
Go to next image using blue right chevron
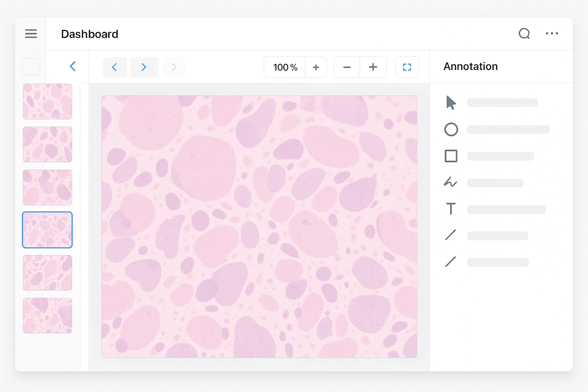(144, 67)
